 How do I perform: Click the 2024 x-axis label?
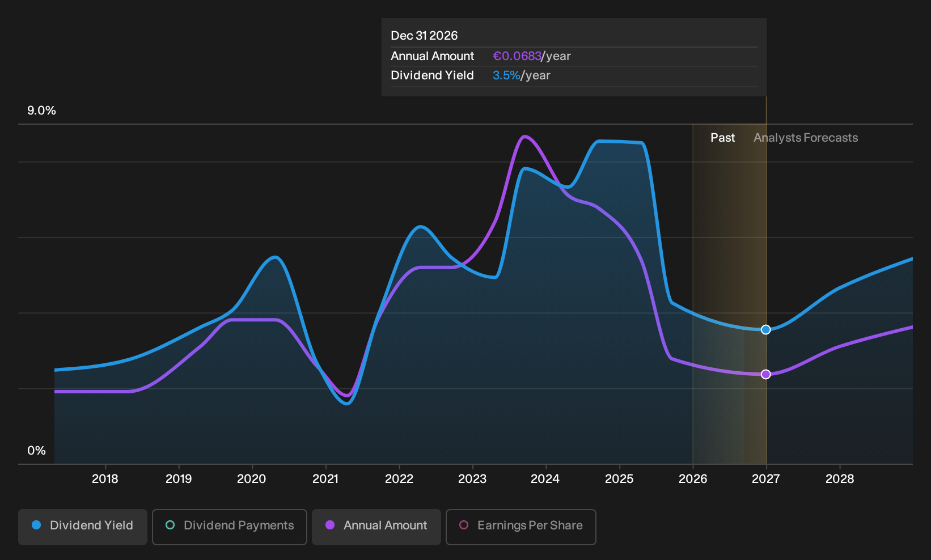(545, 479)
